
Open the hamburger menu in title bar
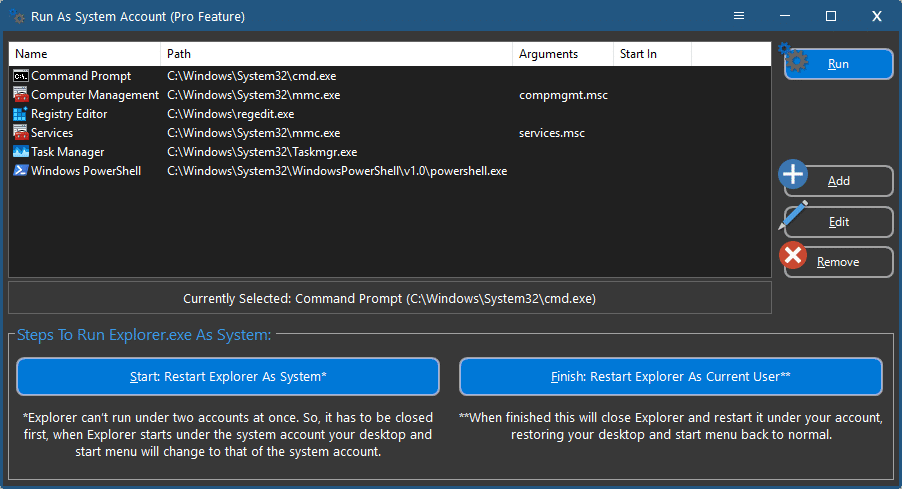pyautogui.click(x=739, y=16)
